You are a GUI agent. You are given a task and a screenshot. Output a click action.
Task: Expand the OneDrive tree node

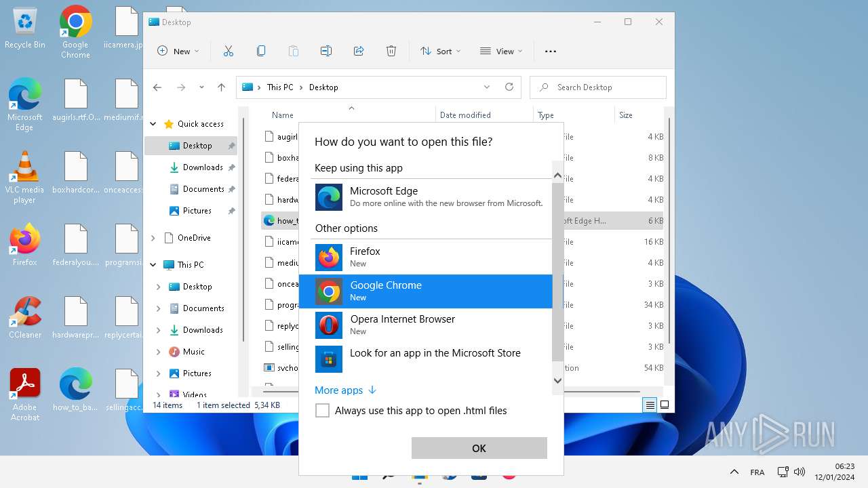(x=153, y=238)
